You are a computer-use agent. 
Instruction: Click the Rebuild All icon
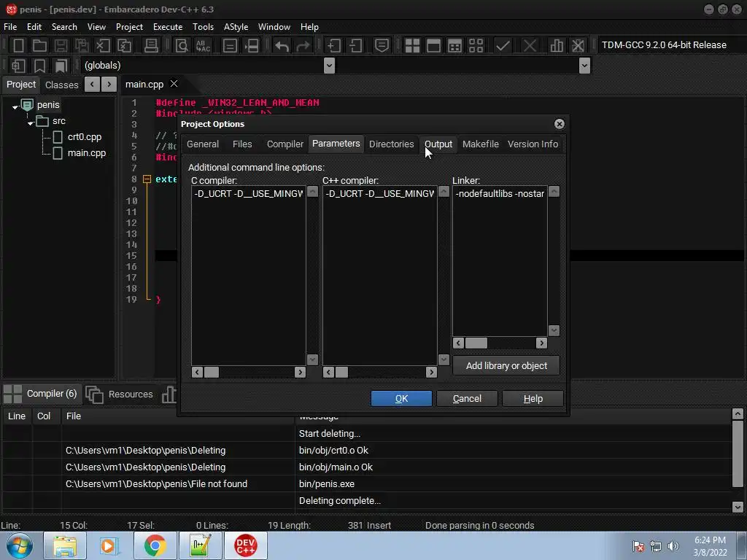tap(476, 46)
